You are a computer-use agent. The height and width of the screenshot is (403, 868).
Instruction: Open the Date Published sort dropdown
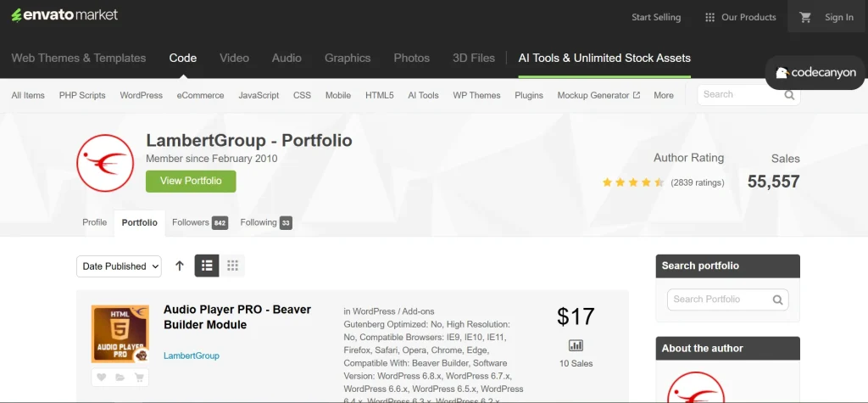coord(120,266)
